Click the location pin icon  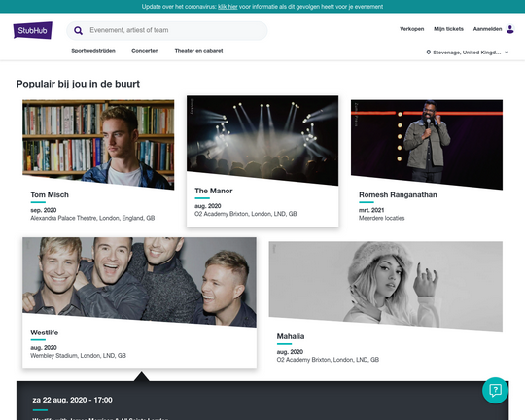pos(428,52)
